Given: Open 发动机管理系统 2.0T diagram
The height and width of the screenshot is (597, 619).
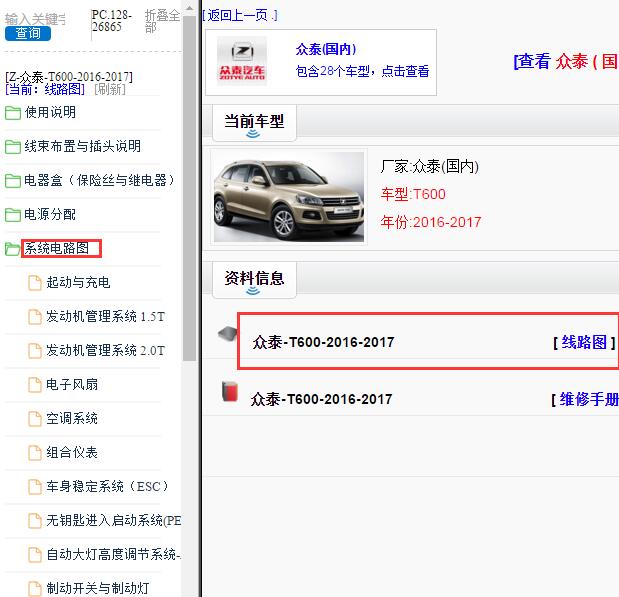Looking at the screenshot, I should click(x=105, y=350).
